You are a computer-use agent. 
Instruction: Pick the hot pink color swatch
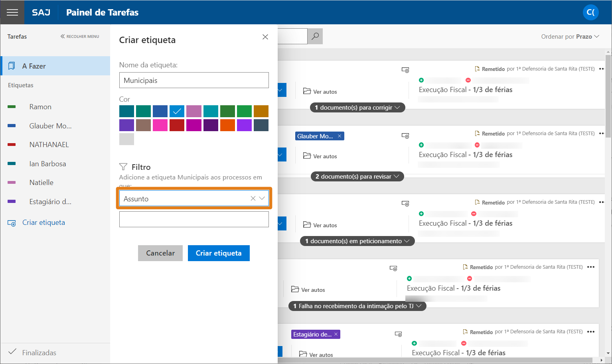(x=160, y=125)
